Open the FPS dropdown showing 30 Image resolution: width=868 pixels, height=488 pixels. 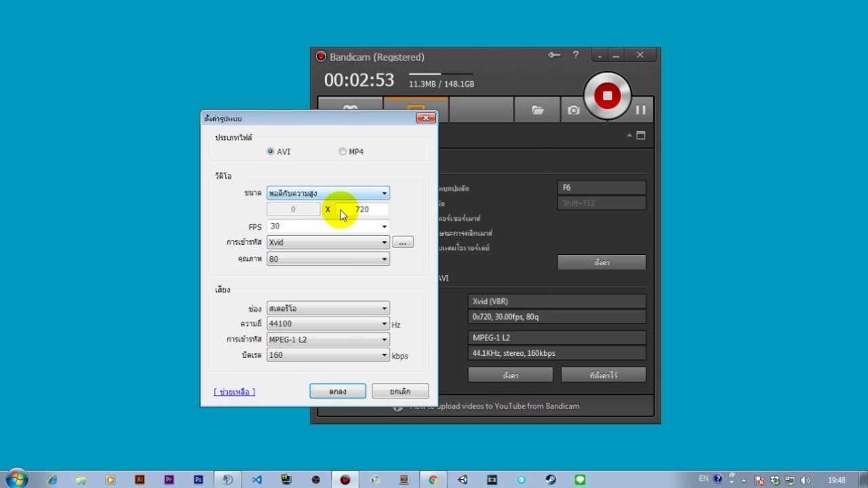click(328, 226)
